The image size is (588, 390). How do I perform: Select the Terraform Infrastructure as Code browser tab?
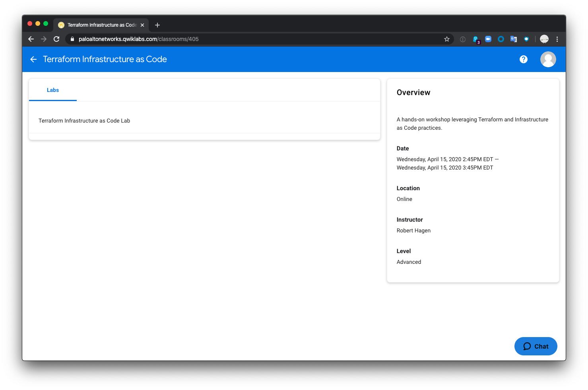coord(101,25)
